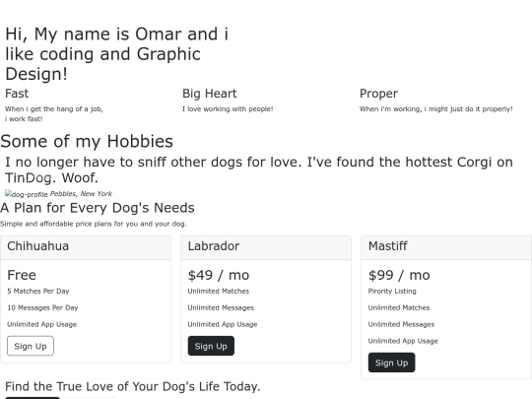Click the Labrador plan Sign Up button
This screenshot has width=532, height=399.
211,346
